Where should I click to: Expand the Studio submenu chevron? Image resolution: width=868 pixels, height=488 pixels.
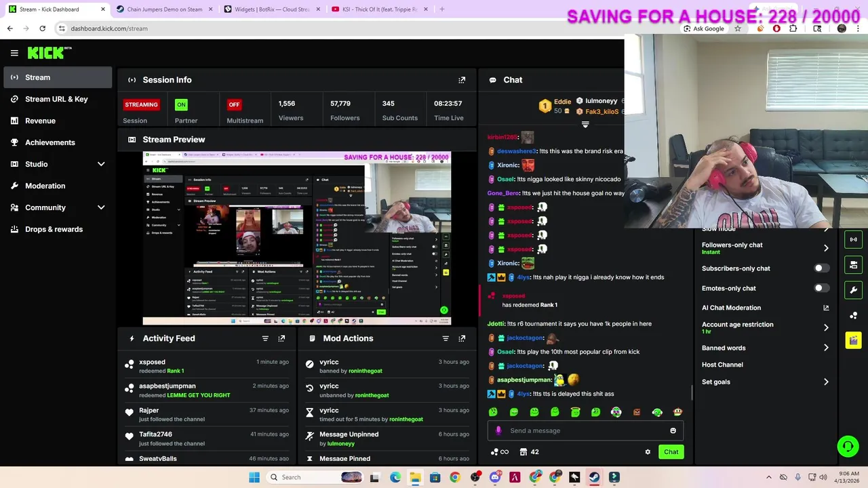click(101, 164)
